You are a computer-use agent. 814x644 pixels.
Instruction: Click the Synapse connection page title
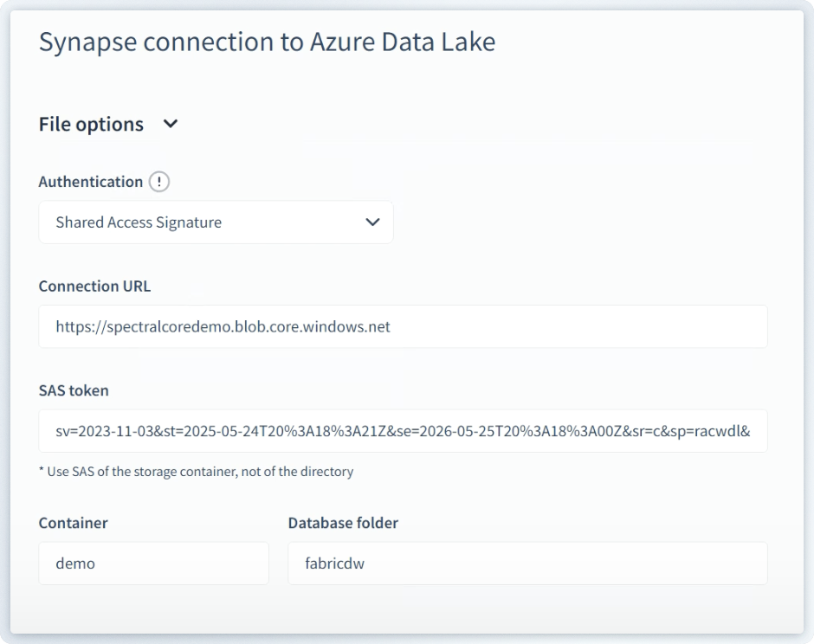(267, 42)
